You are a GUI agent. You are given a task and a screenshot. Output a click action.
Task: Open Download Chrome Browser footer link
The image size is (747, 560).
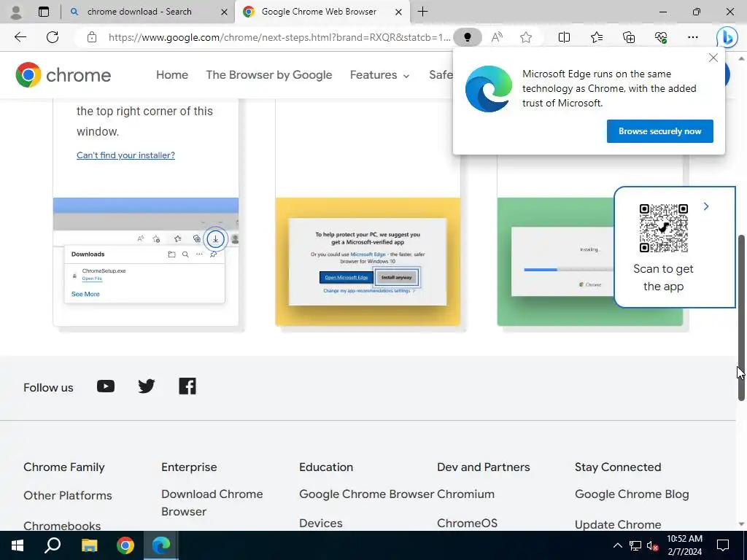pos(212,503)
